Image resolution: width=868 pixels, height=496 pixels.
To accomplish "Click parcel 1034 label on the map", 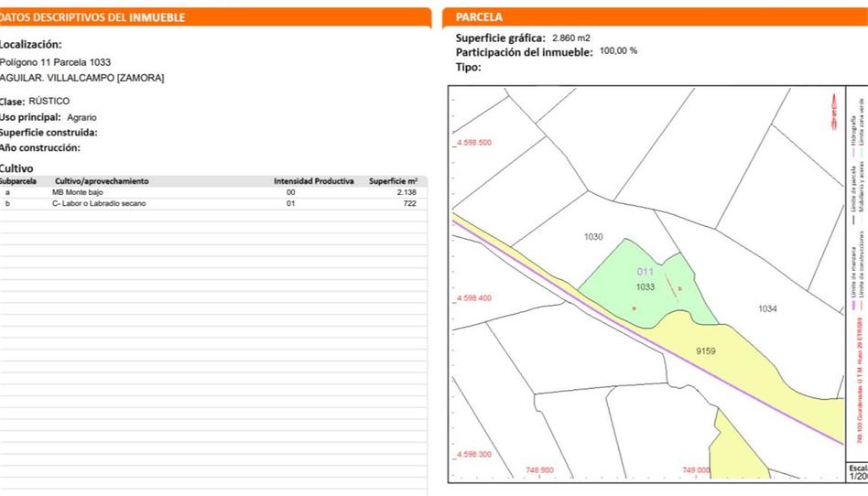I will point(767,309).
